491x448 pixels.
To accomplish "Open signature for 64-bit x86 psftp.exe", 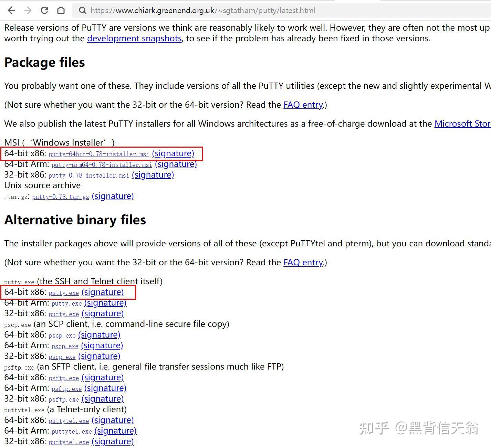I will click(103, 377).
